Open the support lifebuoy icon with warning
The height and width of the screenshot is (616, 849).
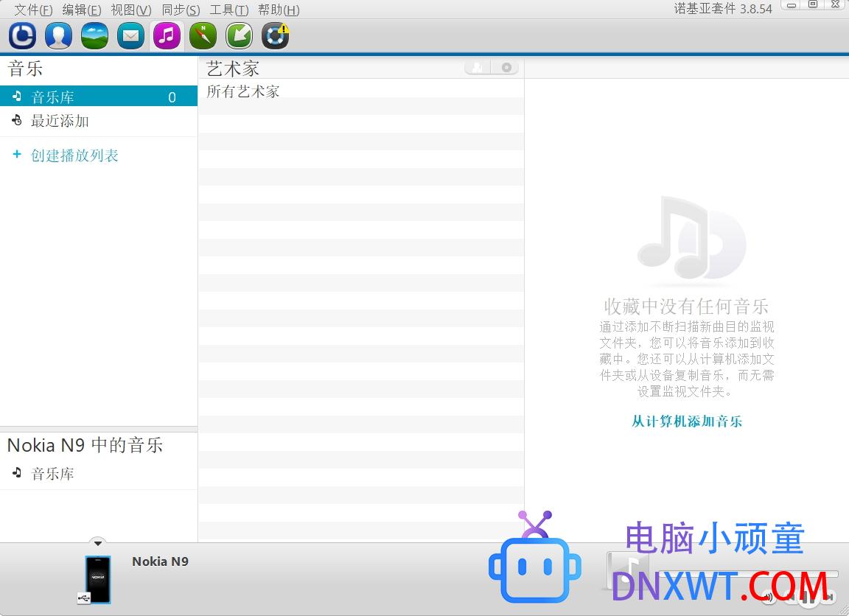[x=276, y=35]
